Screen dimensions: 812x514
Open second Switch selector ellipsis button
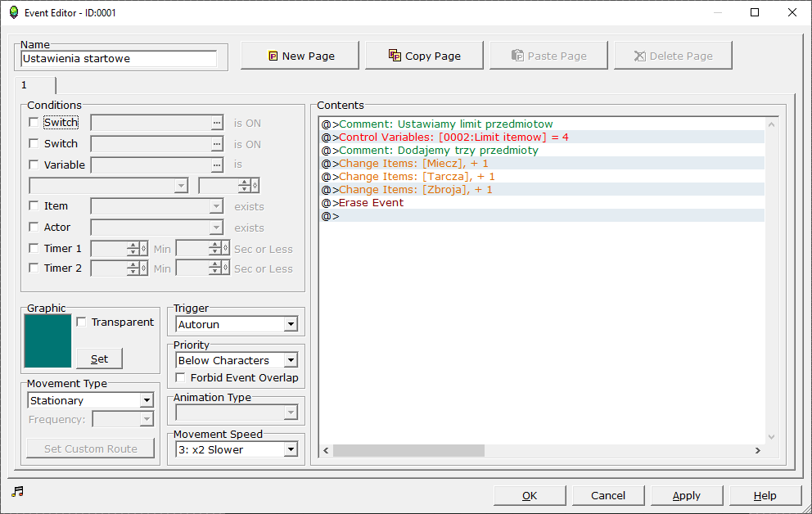coord(217,144)
